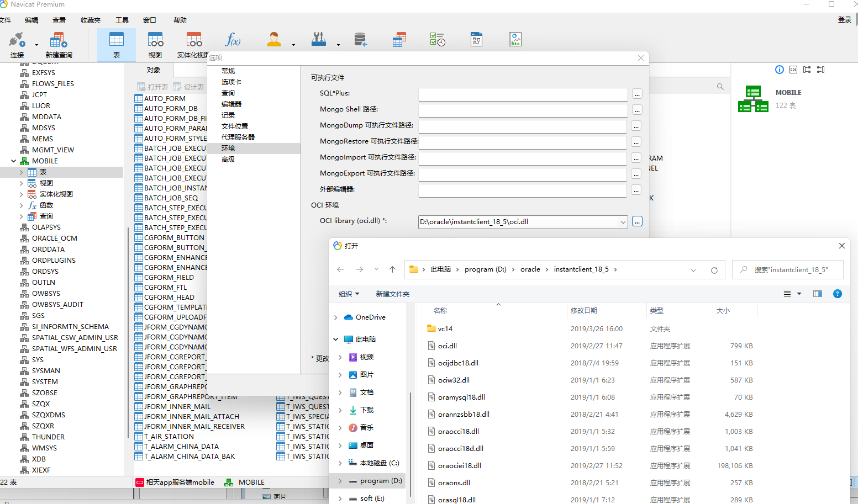Refresh the instantclient_18_5 folder listing
858x504 pixels.
(714, 270)
